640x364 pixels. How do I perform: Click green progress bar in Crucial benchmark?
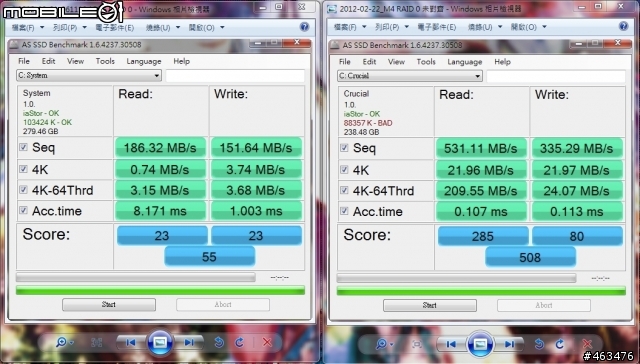pos(481,291)
